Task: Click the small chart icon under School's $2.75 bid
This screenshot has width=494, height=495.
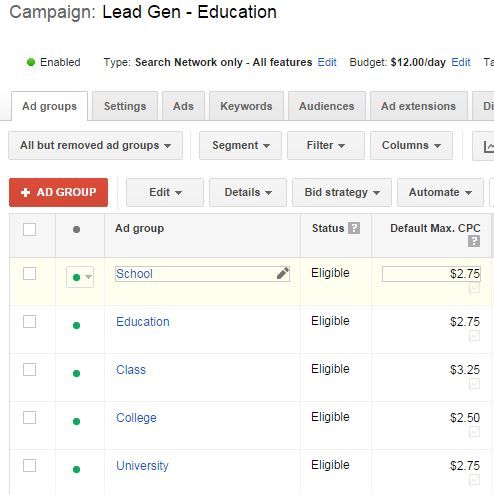Action: click(x=474, y=288)
